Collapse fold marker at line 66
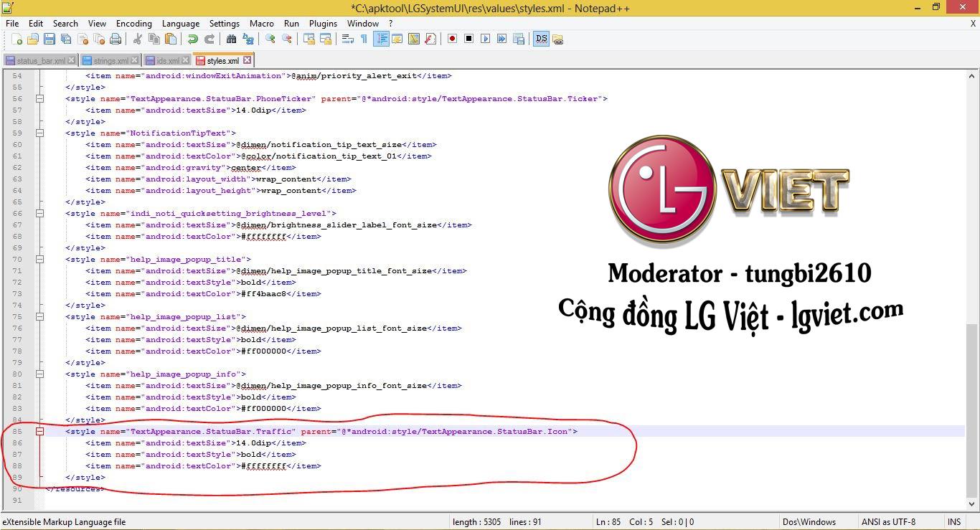This screenshot has height=530, width=980. click(x=40, y=214)
